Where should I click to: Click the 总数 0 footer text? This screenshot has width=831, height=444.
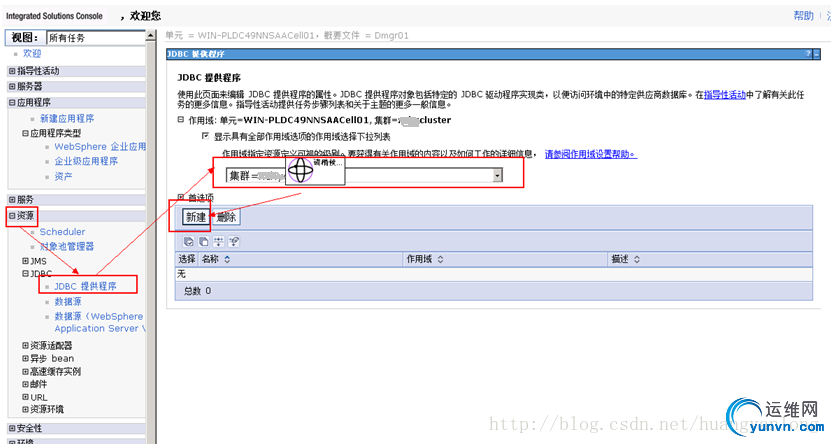(x=197, y=290)
